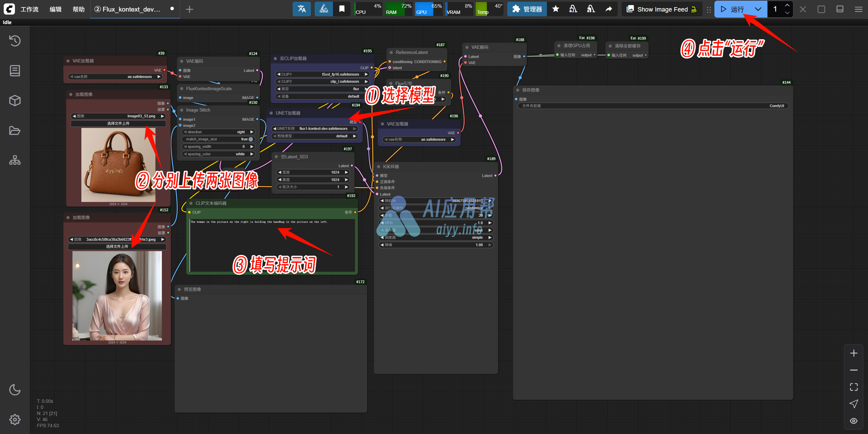This screenshot has width=868, height=434.
Task: Toggle dark theme moon icon
Action: pyautogui.click(x=15, y=390)
